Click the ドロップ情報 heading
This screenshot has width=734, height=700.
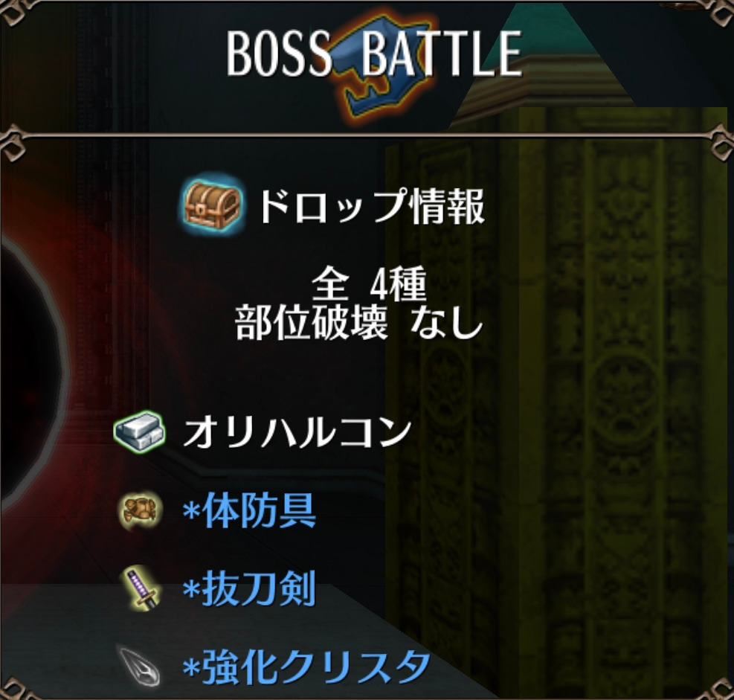pyautogui.click(x=371, y=207)
